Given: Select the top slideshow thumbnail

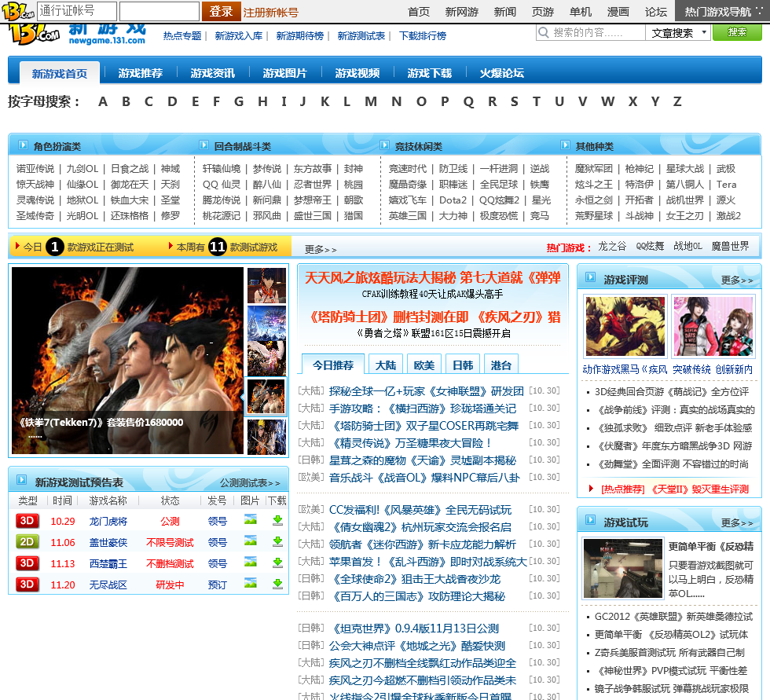Looking at the screenshot, I should point(266,285).
